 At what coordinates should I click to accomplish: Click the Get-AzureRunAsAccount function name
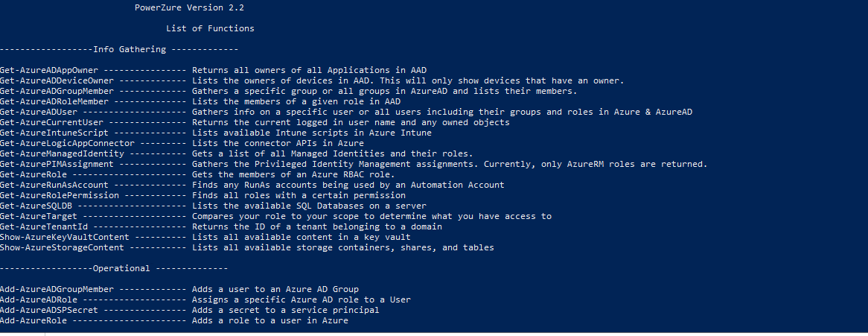[x=54, y=185]
